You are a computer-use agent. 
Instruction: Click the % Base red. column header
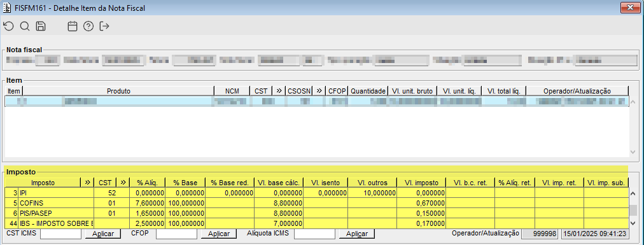coord(230,183)
